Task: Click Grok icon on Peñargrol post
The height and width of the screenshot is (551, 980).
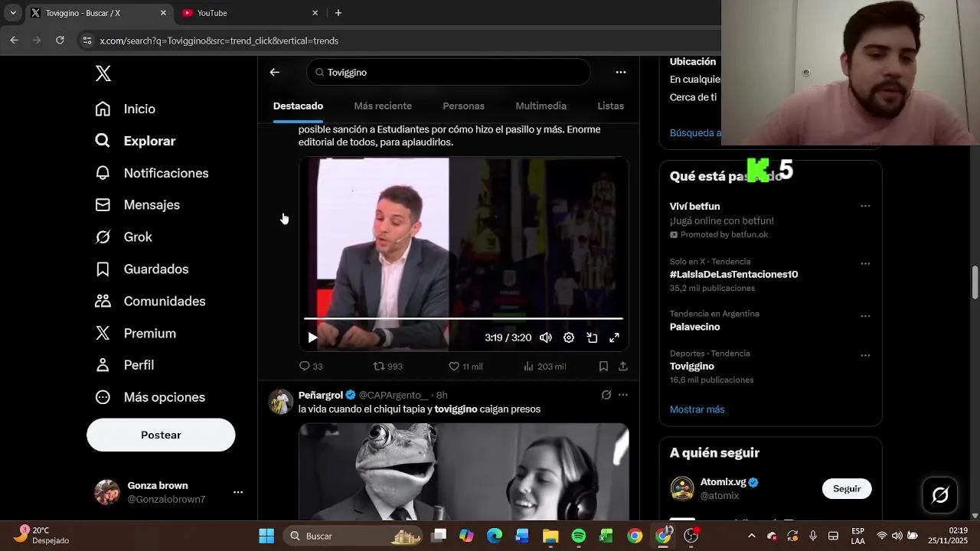Action: pos(606,395)
